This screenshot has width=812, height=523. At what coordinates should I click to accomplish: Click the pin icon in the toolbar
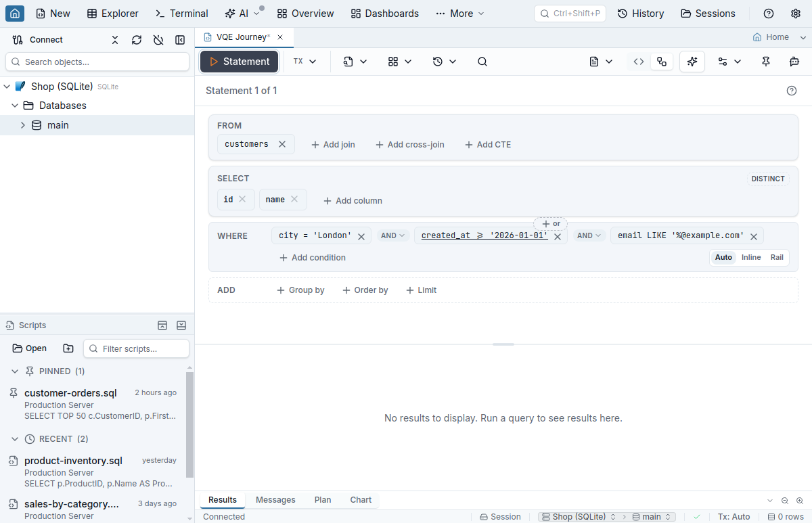pos(766,62)
